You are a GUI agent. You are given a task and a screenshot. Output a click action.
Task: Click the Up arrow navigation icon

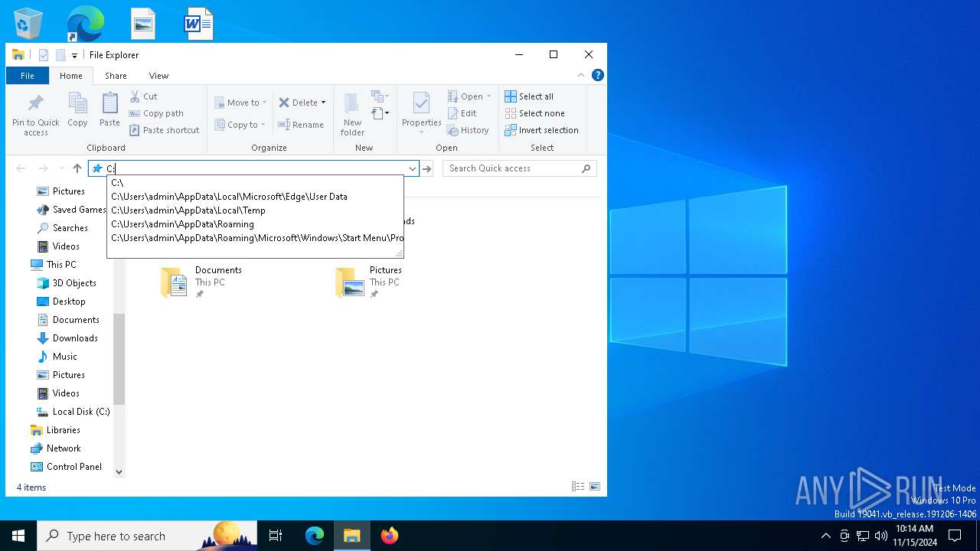tap(77, 168)
